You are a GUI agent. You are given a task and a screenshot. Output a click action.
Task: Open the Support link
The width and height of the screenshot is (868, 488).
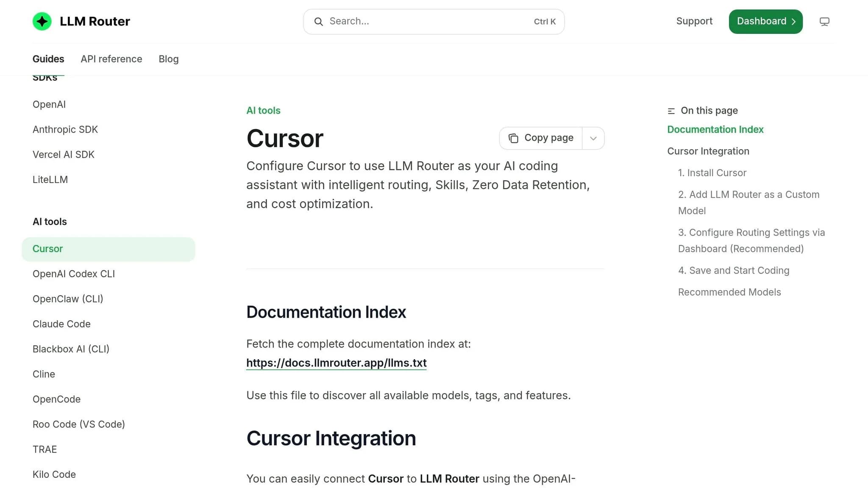[x=694, y=21]
